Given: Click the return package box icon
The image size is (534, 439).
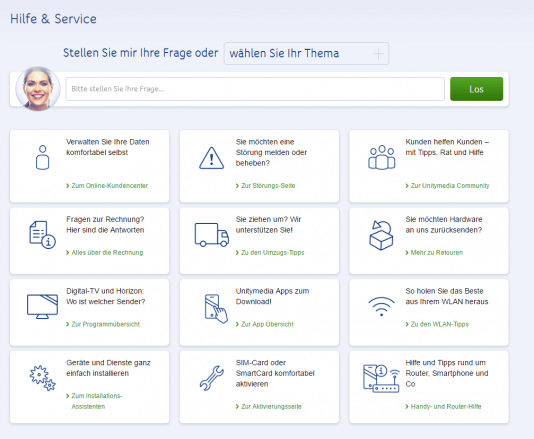Looking at the screenshot, I should 381,235.
